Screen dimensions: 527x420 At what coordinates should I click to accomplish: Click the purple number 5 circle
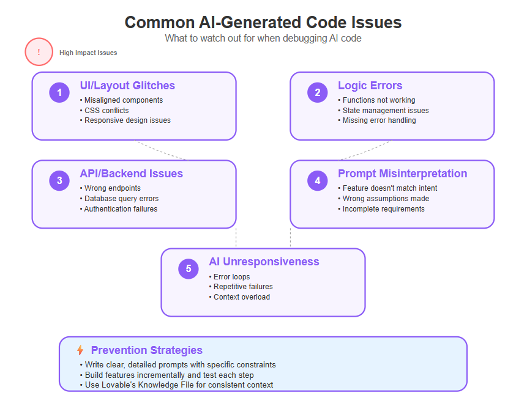189,268
